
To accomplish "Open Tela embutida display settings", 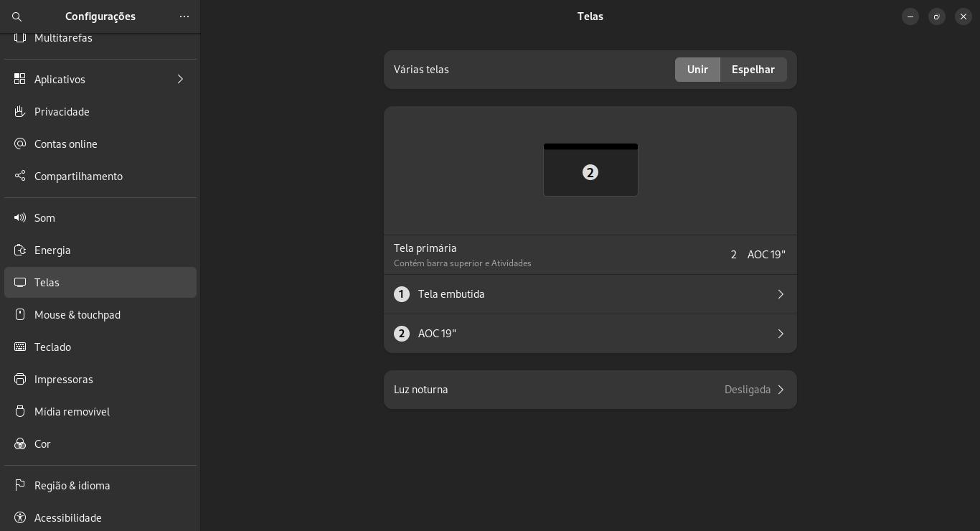I will 590,294.
